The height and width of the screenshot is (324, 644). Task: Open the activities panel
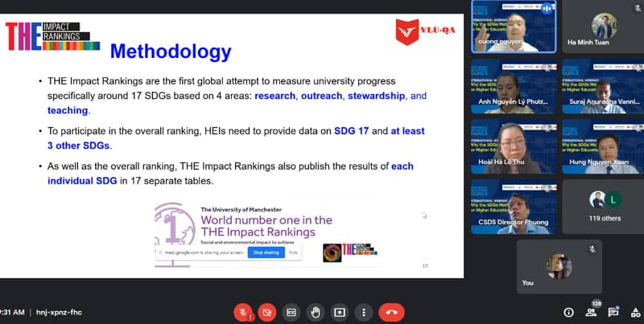(x=634, y=312)
